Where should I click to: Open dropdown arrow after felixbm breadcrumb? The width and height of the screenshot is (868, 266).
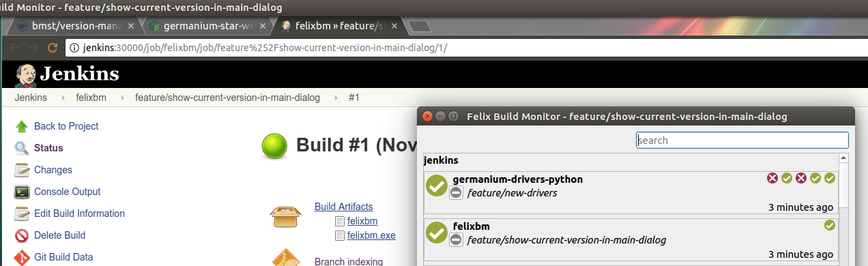(x=122, y=98)
